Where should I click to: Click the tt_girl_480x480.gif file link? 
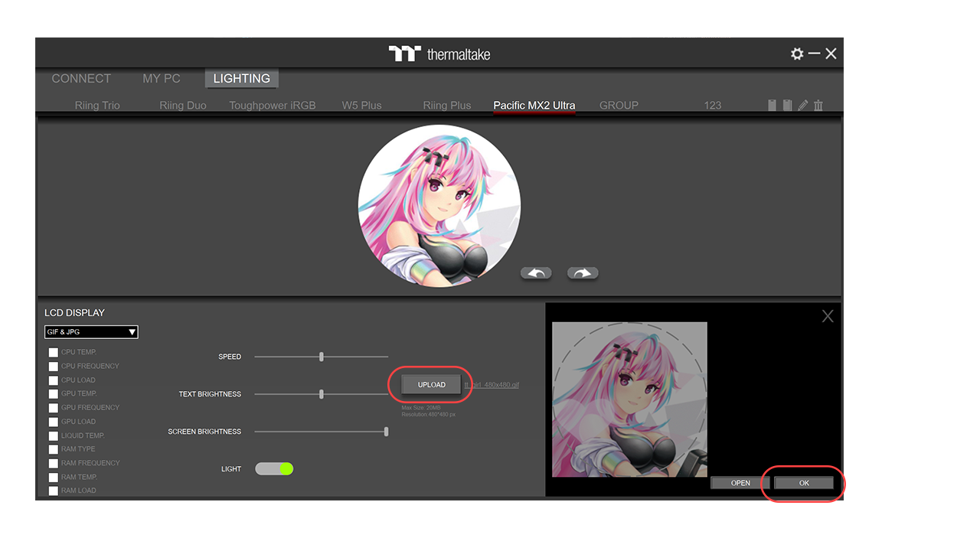[492, 385]
